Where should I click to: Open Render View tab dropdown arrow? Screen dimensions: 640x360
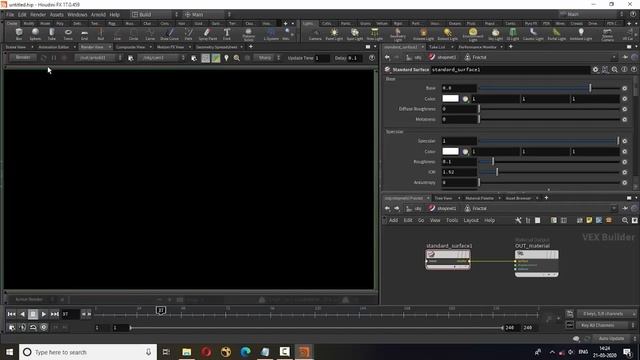pyautogui.click(x=110, y=47)
